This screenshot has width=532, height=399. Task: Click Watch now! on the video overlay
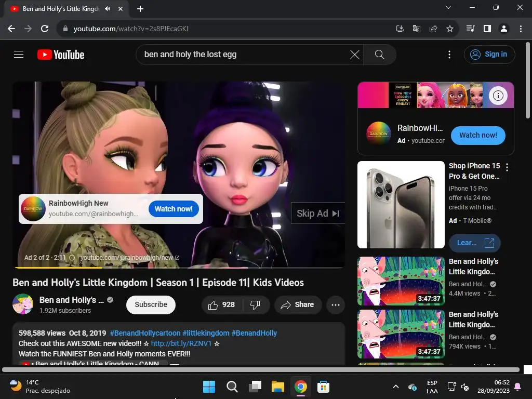[x=174, y=209]
